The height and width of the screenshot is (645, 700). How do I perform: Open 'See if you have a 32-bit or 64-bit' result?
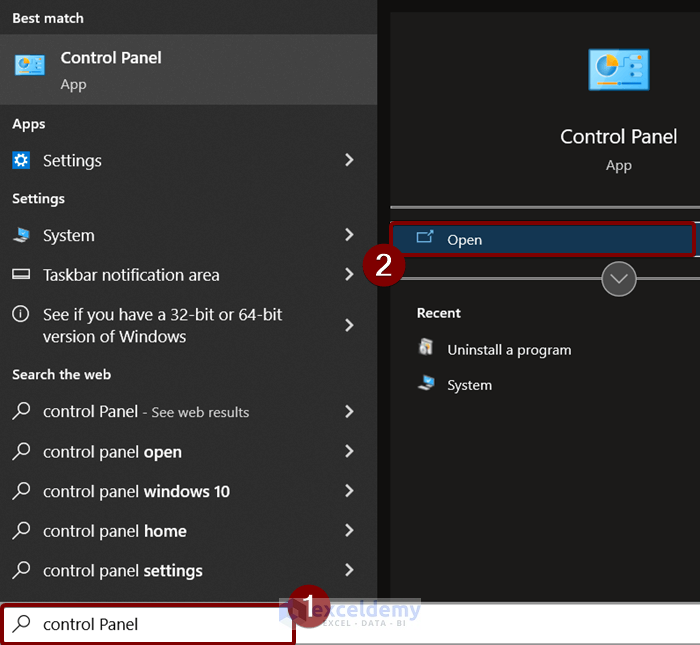tap(188, 325)
